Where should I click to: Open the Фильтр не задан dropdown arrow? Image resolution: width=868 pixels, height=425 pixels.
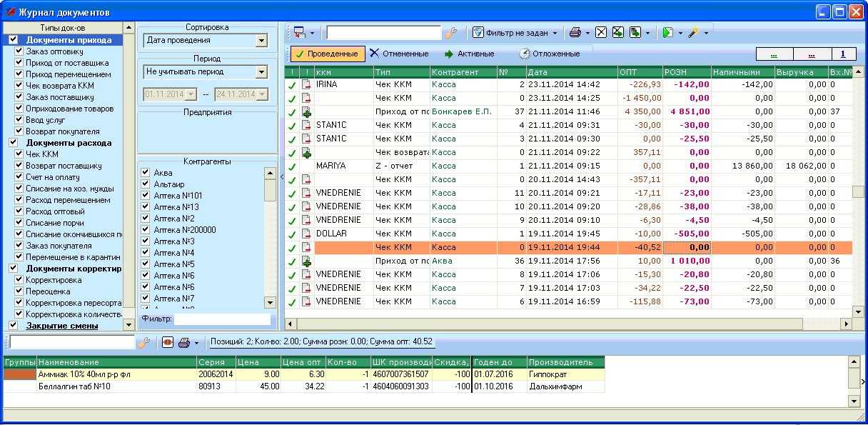[555, 33]
